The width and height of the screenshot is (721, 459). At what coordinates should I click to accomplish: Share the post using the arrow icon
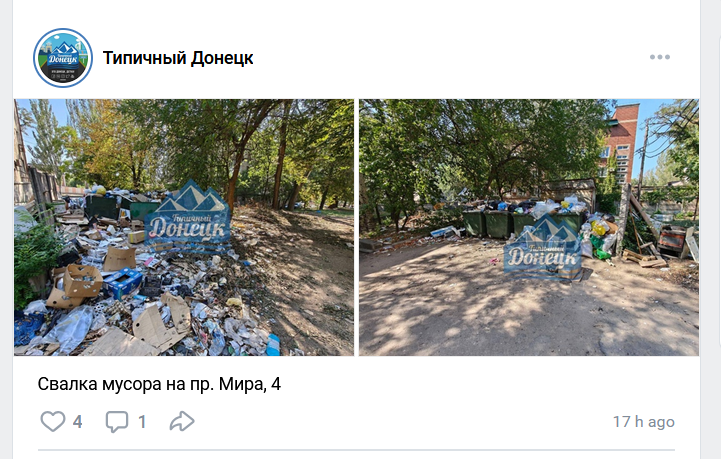(x=182, y=421)
